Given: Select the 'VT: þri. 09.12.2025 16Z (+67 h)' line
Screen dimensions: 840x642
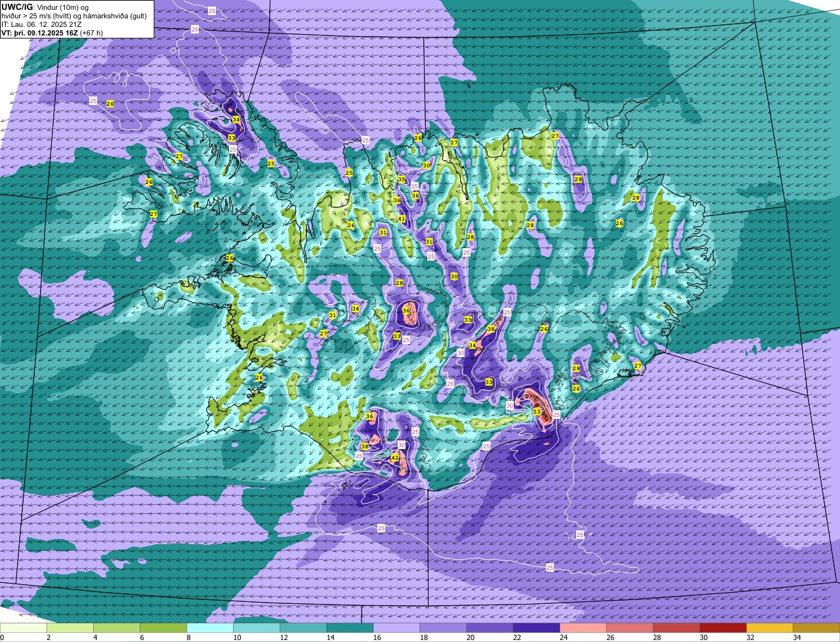Looking at the screenshot, I should click(52, 33).
